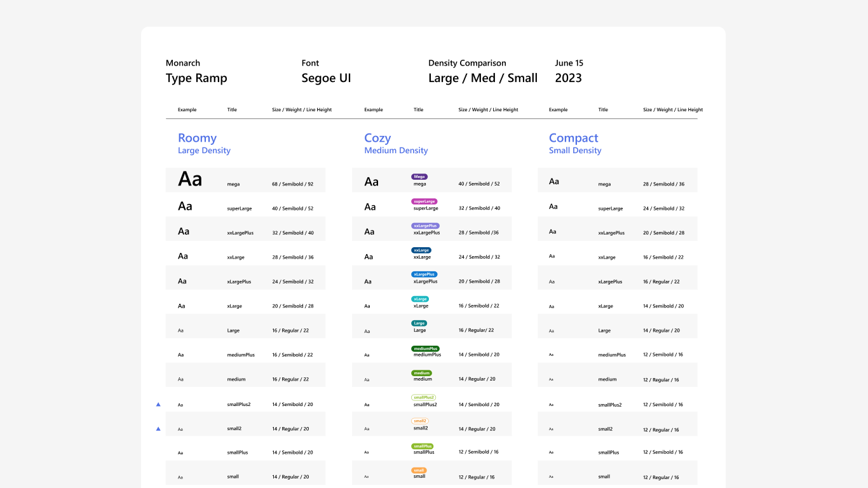Viewport: 868px width, 488px height.
Task: Click "Size / Weight / Line Height" header above Compact
Action: (x=673, y=110)
